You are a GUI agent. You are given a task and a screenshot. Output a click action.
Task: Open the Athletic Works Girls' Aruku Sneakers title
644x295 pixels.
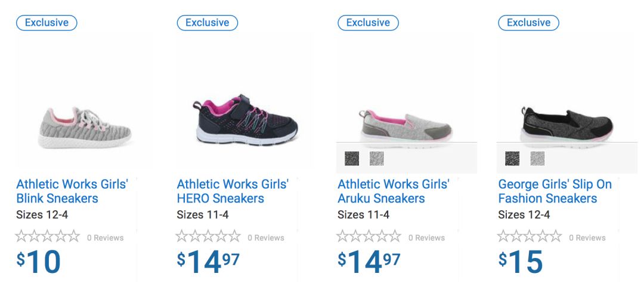394,191
